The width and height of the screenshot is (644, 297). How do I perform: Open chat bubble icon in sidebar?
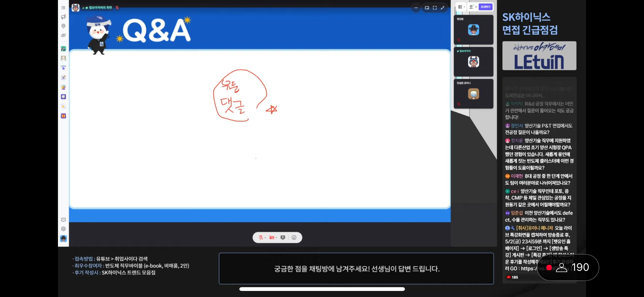coord(63,220)
